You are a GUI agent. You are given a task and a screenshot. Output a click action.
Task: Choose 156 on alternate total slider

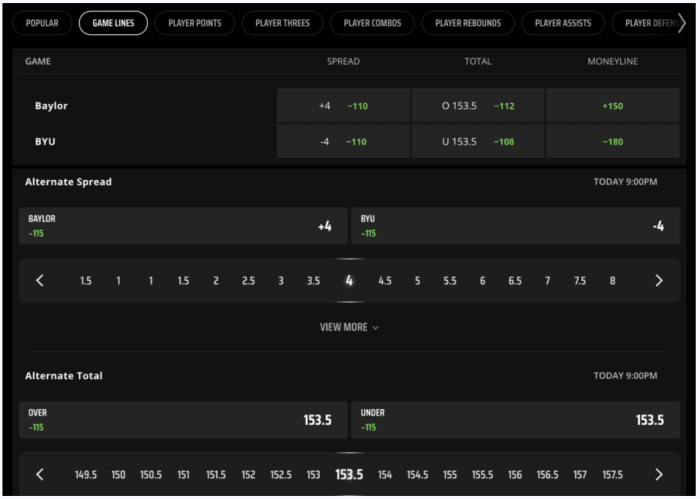tap(515, 474)
